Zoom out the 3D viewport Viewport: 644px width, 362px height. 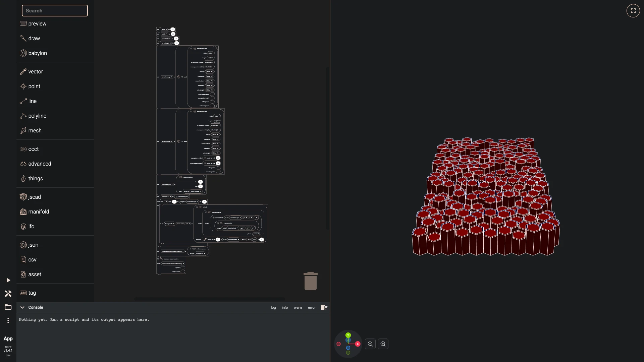(x=370, y=344)
